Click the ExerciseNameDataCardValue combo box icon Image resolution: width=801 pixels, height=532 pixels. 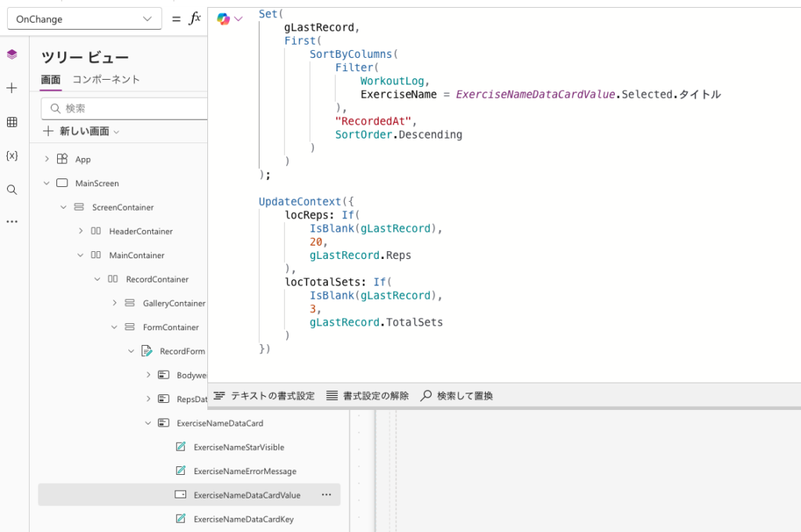[x=181, y=494]
